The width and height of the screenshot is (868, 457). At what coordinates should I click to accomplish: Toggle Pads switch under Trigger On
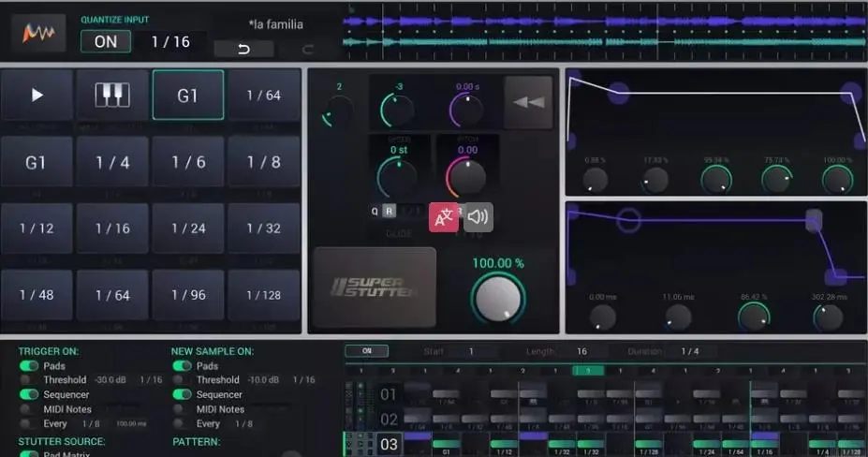tap(29, 365)
